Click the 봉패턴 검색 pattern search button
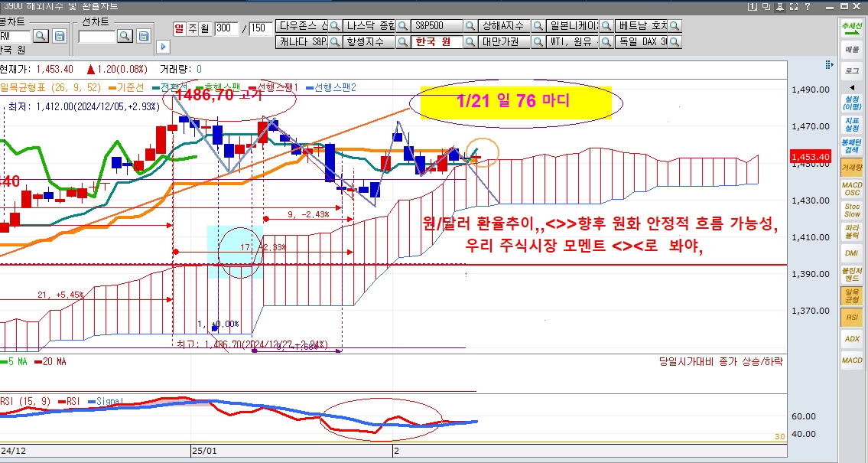Screen dimensions: 868x463 [x=850, y=145]
